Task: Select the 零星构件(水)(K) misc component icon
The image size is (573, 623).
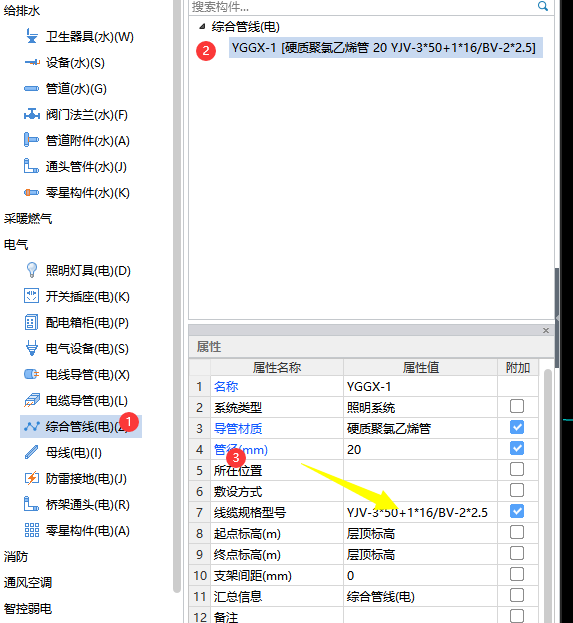Action: point(32,192)
